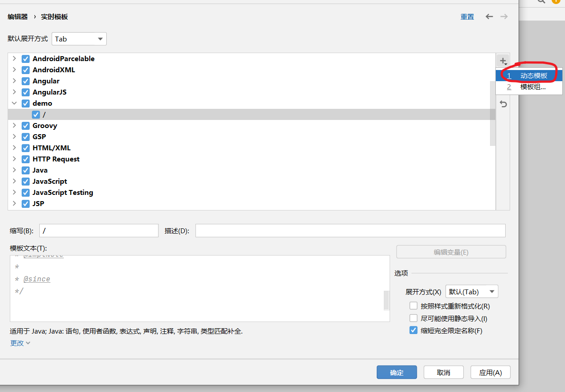Screen dimensions: 565x392
Task: Expand the AndroidParcelable group
Action: coord(14,58)
